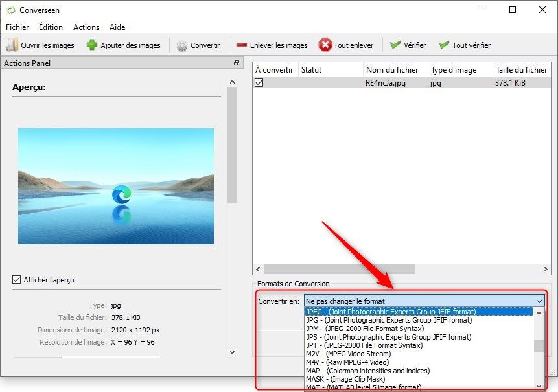Click the Ajouter des images button label
Image resolution: width=558 pixels, height=392 pixels.
pyautogui.click(x=131, y=45)
